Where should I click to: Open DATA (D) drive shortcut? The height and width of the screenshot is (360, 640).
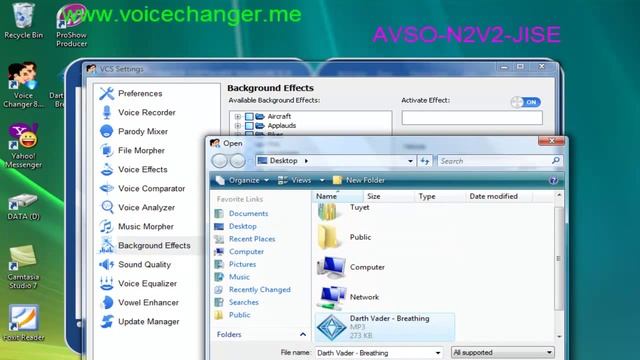pyautogui.click(x=23, y=207)
